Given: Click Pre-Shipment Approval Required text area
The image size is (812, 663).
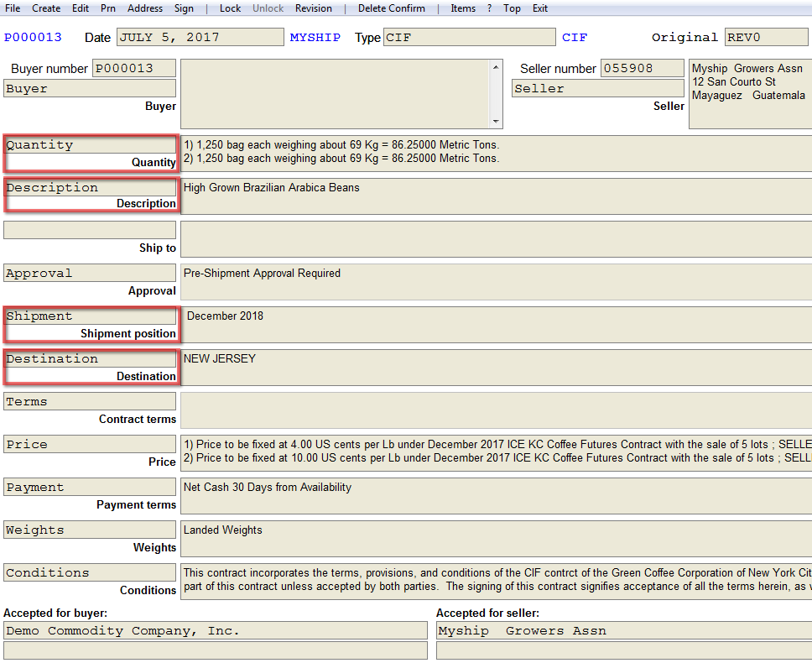Looking at the screenshot, I should (496, 282).
